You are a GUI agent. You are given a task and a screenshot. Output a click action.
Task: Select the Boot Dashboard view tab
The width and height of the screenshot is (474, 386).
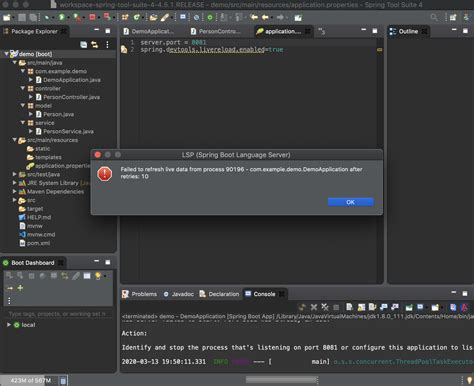(x=33, y=263)
